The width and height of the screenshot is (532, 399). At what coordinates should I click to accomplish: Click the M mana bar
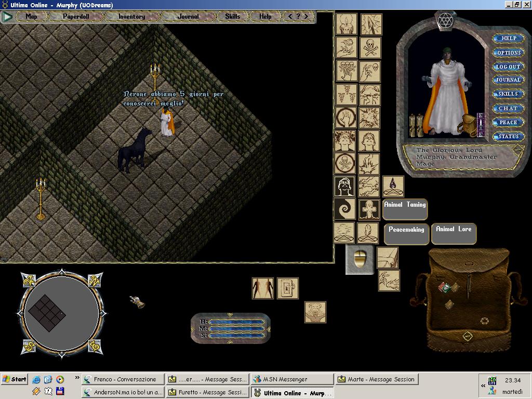pos(237,328)
